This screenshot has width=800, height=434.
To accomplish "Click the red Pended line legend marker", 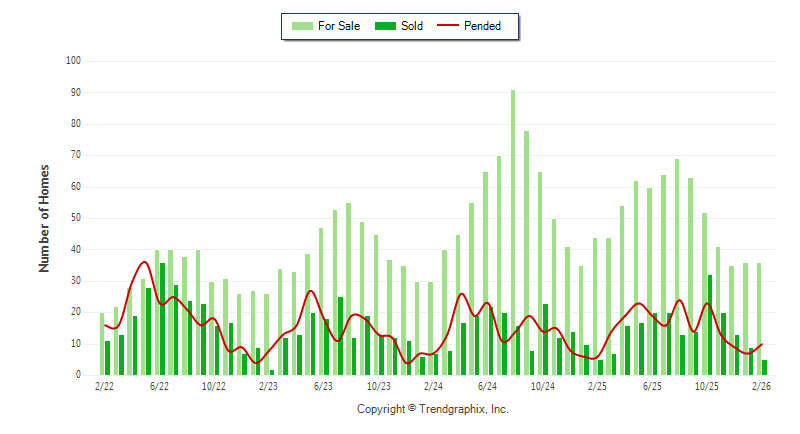I will [446, 26].
